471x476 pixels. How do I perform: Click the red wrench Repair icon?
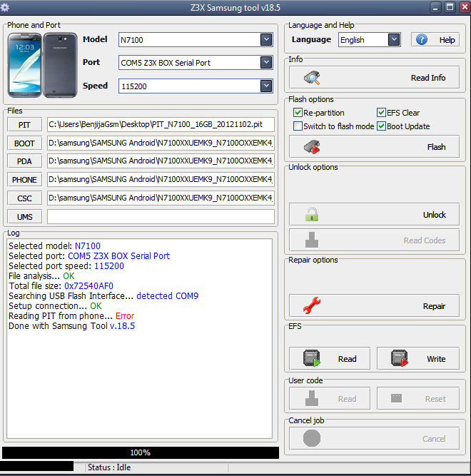click(x=312, y=305)
